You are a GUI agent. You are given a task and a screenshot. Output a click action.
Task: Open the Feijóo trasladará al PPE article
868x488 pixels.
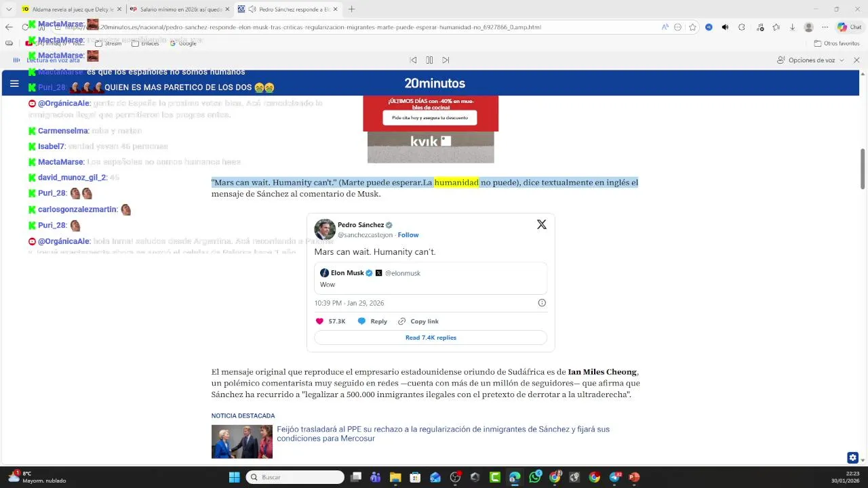pyautogui.click(x=443, y=434)
